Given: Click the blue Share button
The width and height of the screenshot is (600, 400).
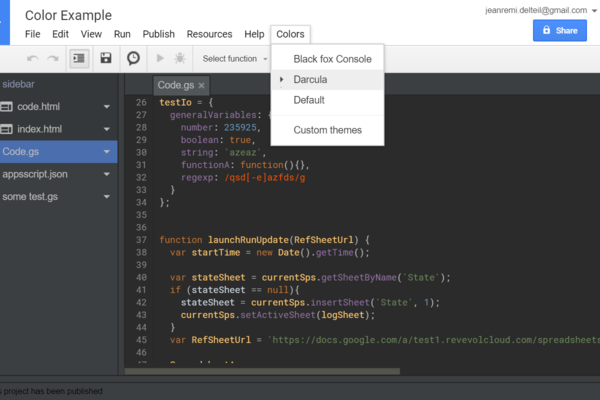Looking at the screenshot, I should click(x=559, y=31).
